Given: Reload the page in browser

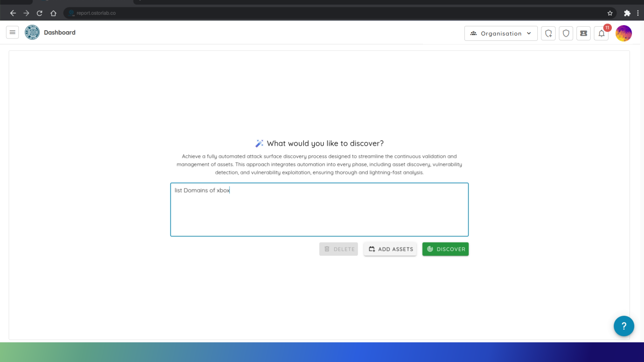Looking at the screenshot, I should click(40, 13).
